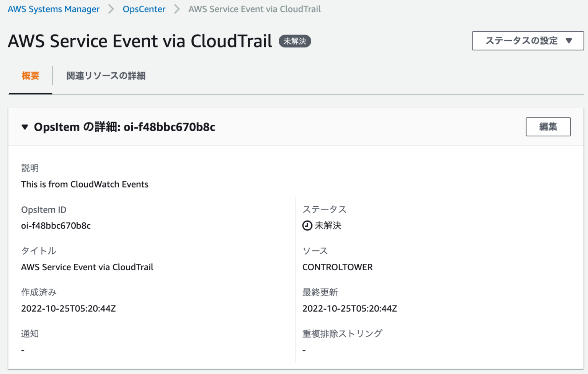Viewport: 588px width, 374px height.
Task: Click the breadcrumb separator chevron after OpsCenter
Action: (x=176, y=9)
